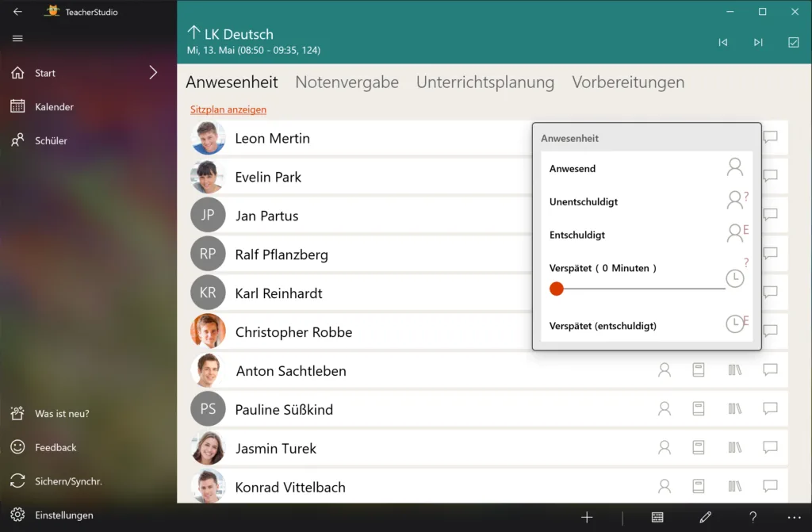
Task: Select Verspätet (entschuldigt) option
Action: 646,325
